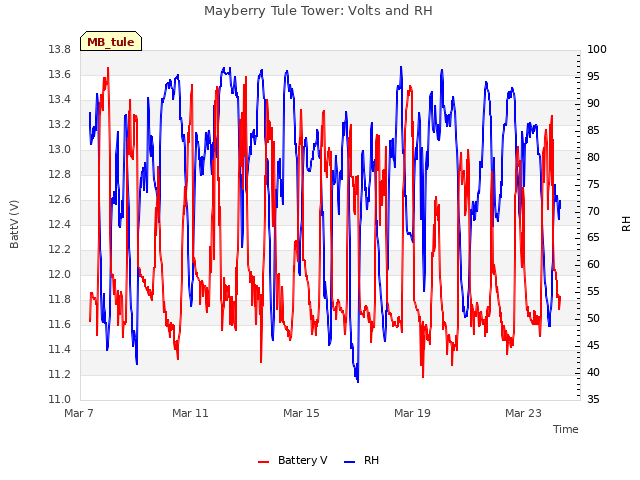The height and width of the screenshot is (480, 640).
Task: Click the MB_tule label box
Action: pos(111,41)
